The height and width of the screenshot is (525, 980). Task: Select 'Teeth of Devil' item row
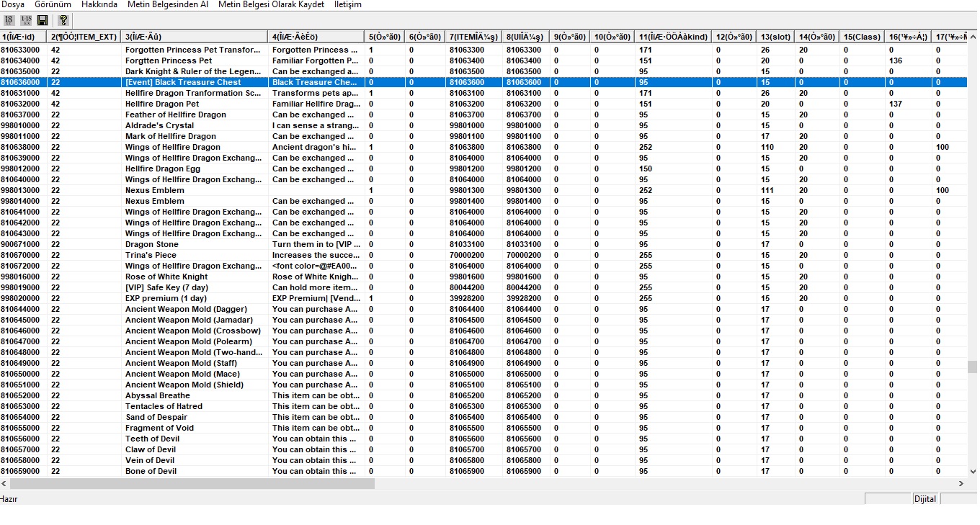click(483, 439)
